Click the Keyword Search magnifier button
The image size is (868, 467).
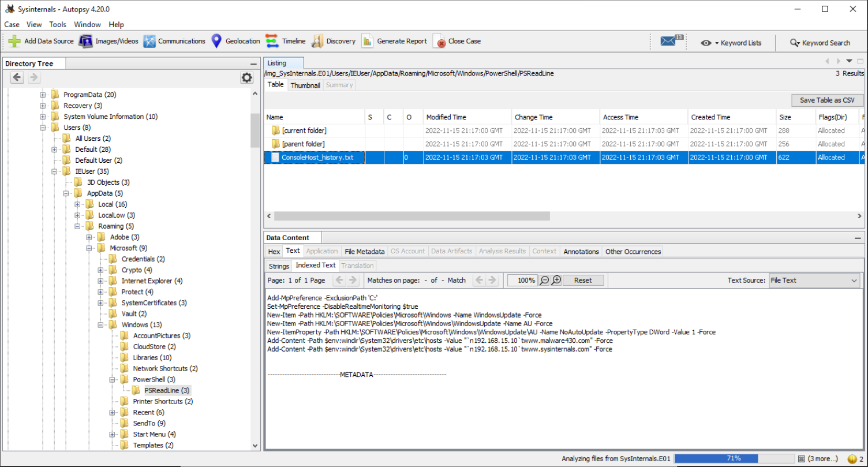[820, 43]
